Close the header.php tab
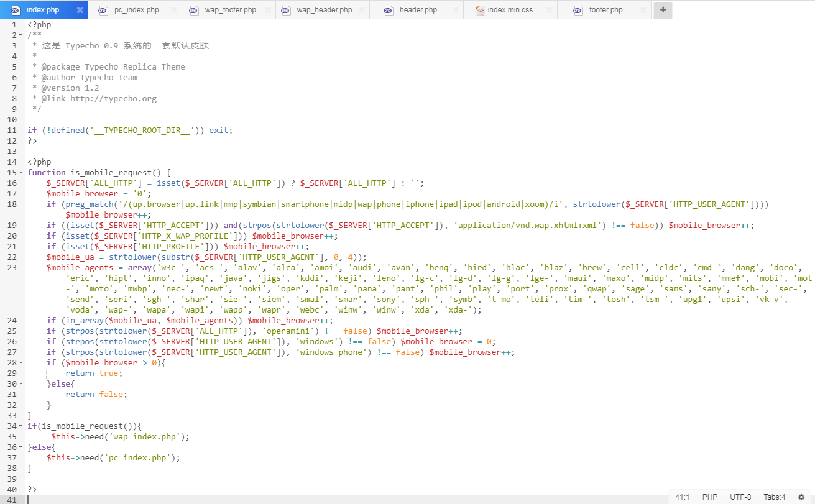The width and height of the screenshot is (815, 504). [455, 10]
